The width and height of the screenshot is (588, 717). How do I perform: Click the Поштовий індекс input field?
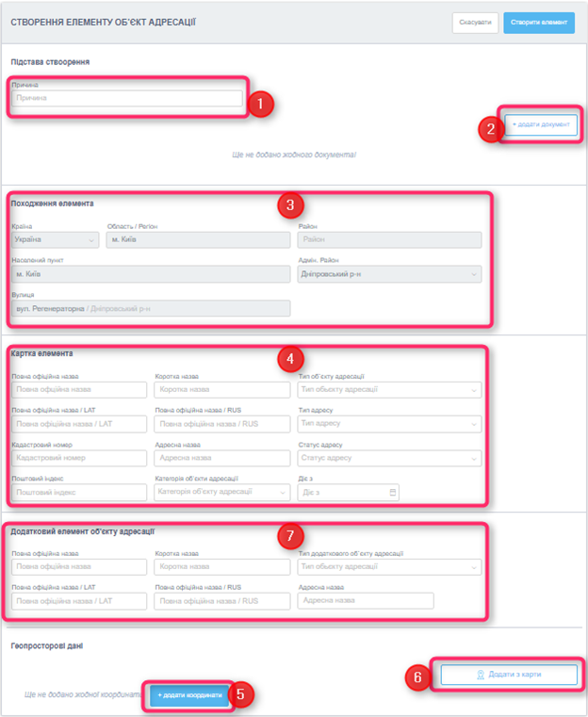pyautogui.click(x=79, y=492)
